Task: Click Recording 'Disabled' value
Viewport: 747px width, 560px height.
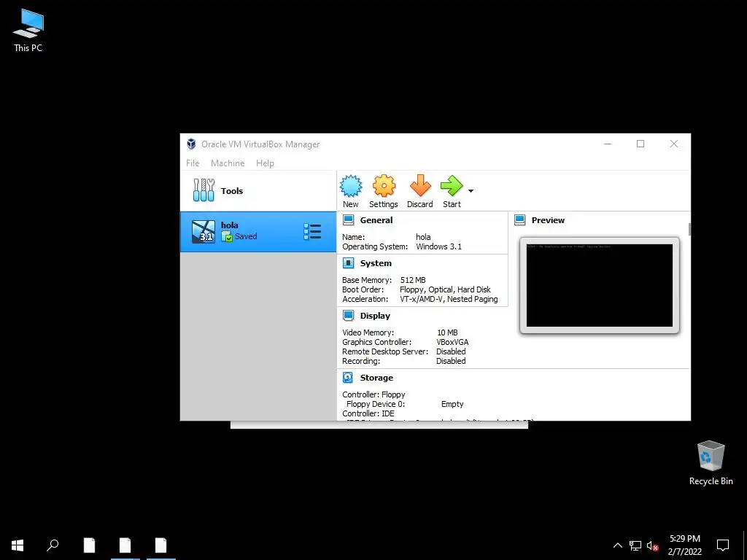Action: click(x=451, y=360)
